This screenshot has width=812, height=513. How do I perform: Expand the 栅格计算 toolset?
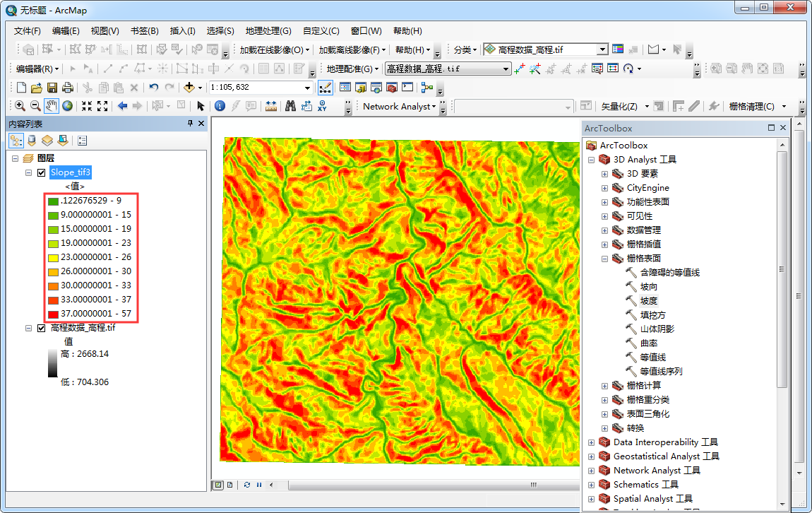pos(604,386)
